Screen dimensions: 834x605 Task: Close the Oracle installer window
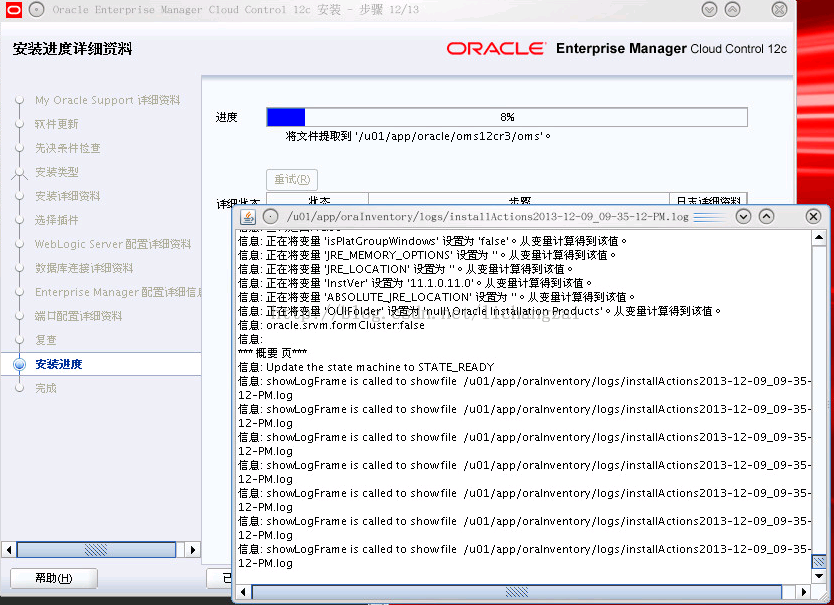(779, 10)
